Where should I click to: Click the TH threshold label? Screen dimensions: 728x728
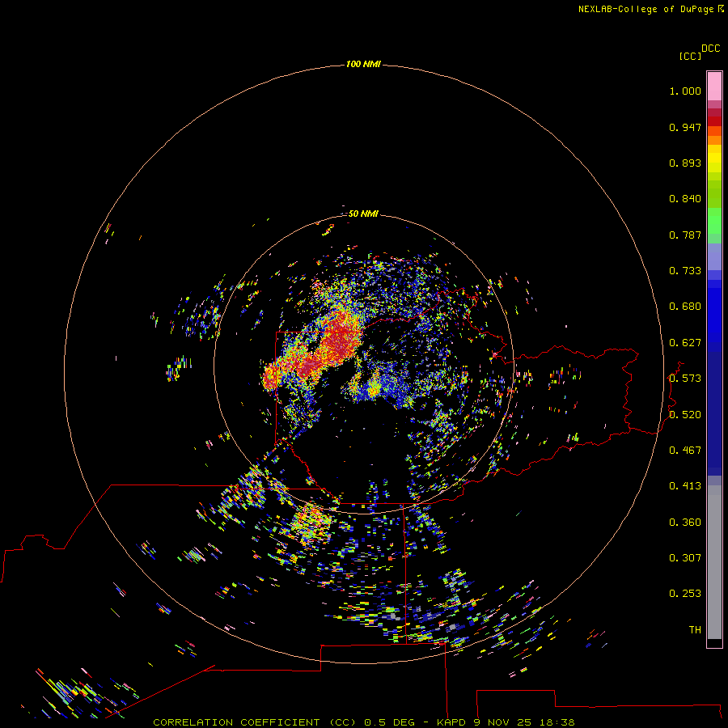point(695,630)
